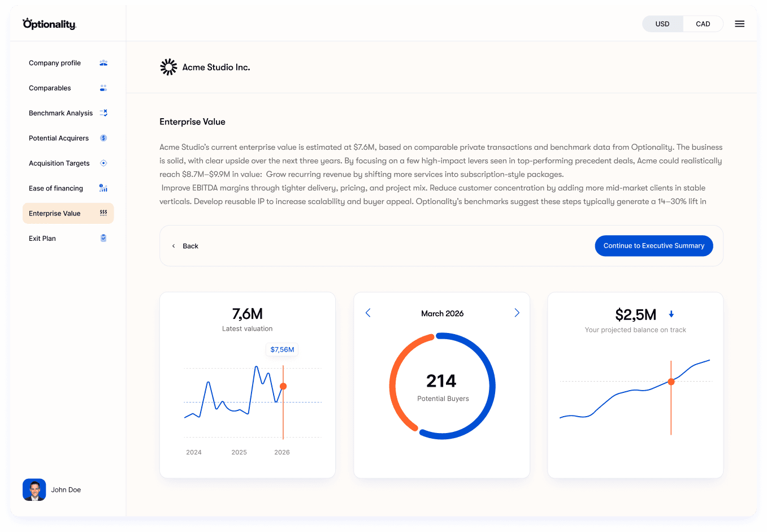Open Benchmark Analysis via its chart icon
767x532 pixels.
coord(103,113)
